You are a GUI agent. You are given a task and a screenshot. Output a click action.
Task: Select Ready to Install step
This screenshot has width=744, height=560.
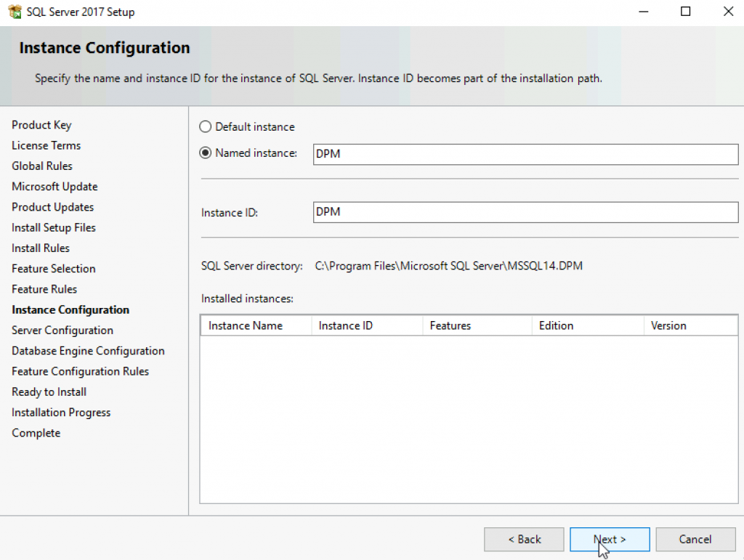click(x=49, y=392)
